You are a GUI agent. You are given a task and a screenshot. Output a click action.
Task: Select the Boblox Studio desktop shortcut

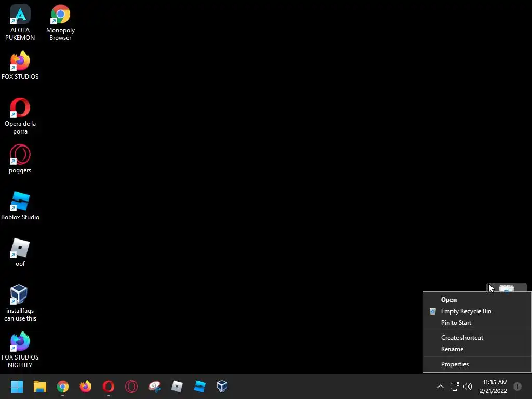[20, 206]
